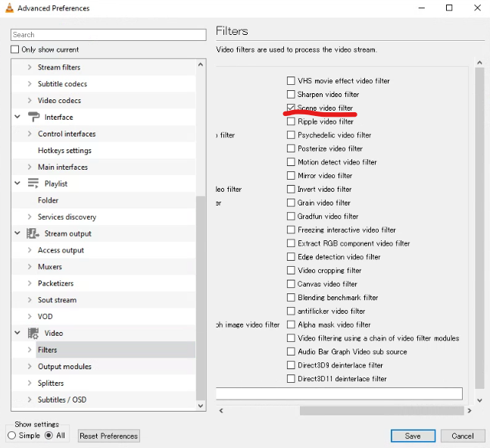Click the Playlist category icon

click(x=33, y=183)
